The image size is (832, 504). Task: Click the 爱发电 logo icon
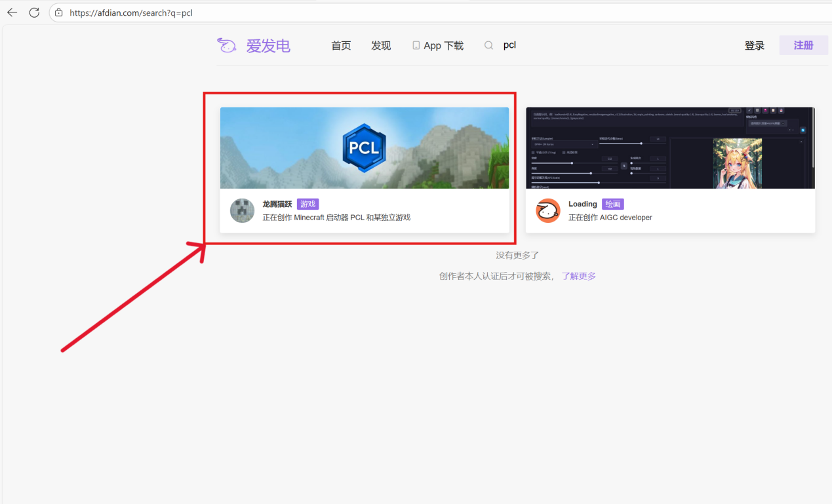coord(226,45)
